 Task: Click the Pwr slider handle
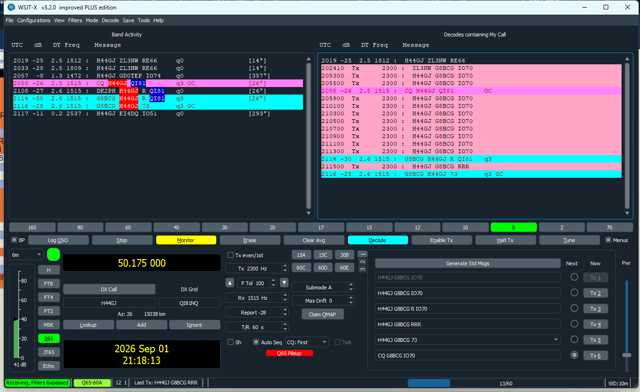pyautogui.click(x=627, y=355)
